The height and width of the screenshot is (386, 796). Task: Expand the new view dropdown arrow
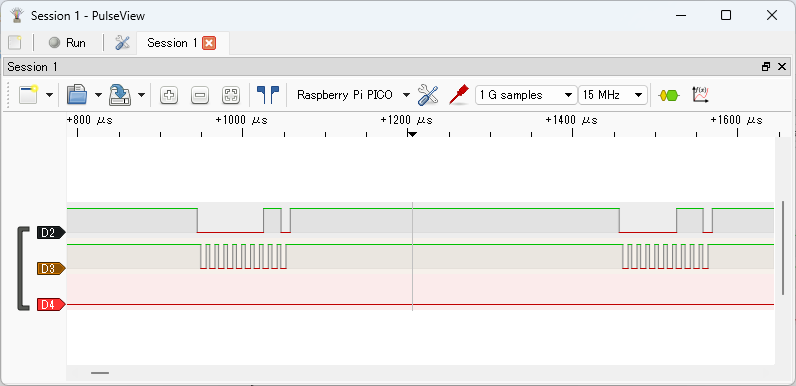[49, 95]
